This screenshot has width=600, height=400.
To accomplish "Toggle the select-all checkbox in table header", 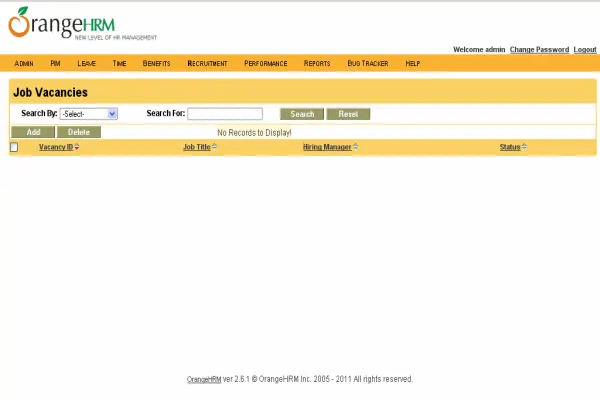I will point(14,148).
